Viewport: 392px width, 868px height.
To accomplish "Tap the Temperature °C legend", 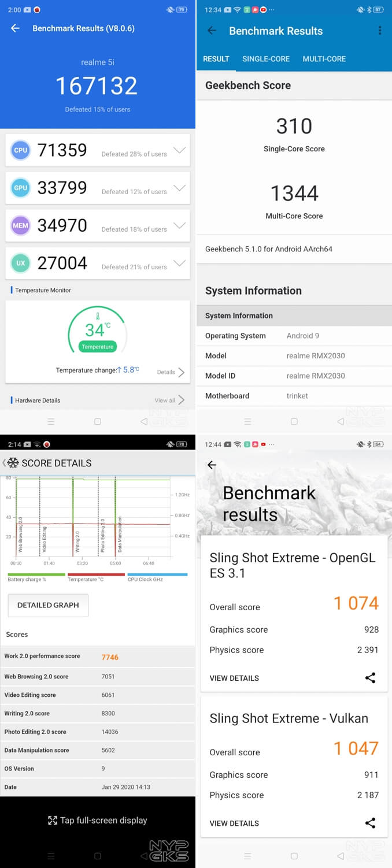I will [96, 577].
